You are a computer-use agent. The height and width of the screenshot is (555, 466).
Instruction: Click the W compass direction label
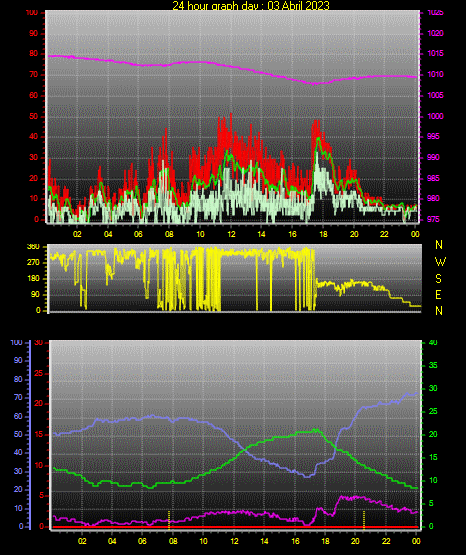(440, 262)
